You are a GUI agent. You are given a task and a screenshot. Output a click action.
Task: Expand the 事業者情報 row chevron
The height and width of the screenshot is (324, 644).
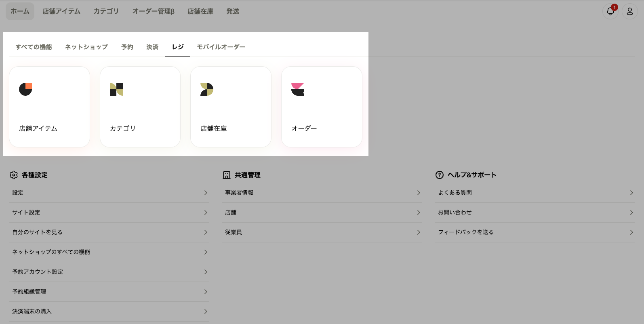coord(419,193)
